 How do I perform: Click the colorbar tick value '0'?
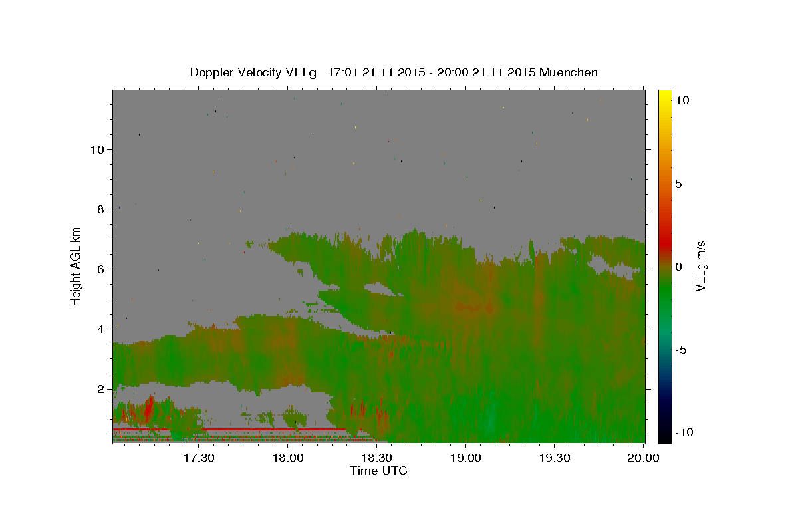[678, 267]
